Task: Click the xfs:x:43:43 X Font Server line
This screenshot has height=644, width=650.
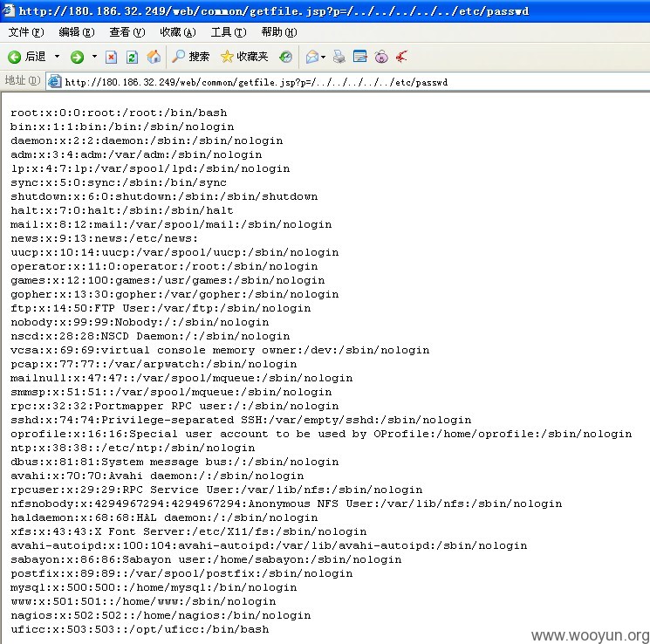Action: click(188, 531)
